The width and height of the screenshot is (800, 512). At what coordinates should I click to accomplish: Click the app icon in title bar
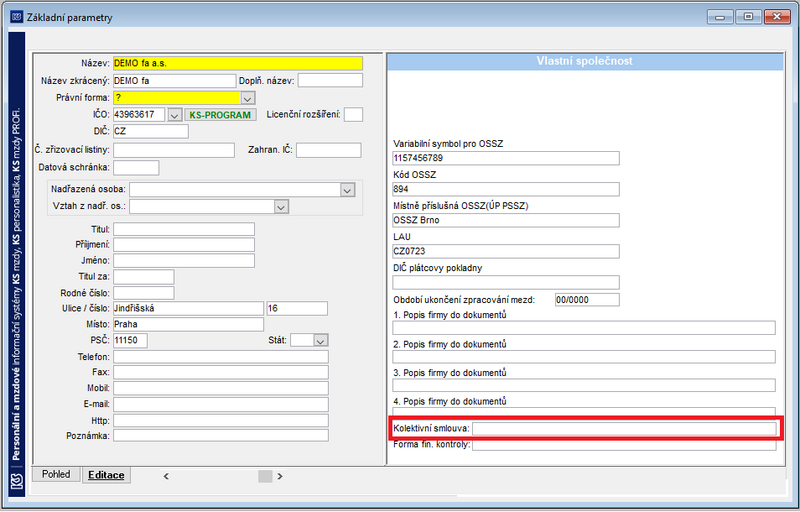[16, 17]
